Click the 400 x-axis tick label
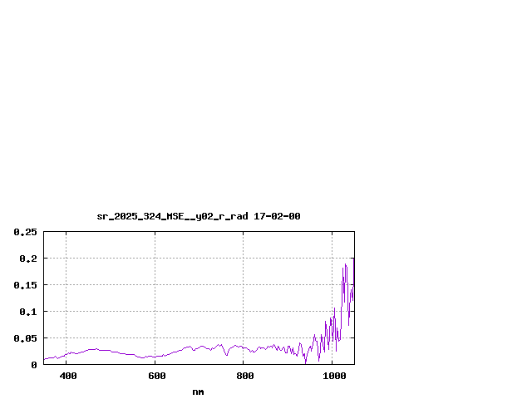Viewport: 532px width, 399px height. 66,377
